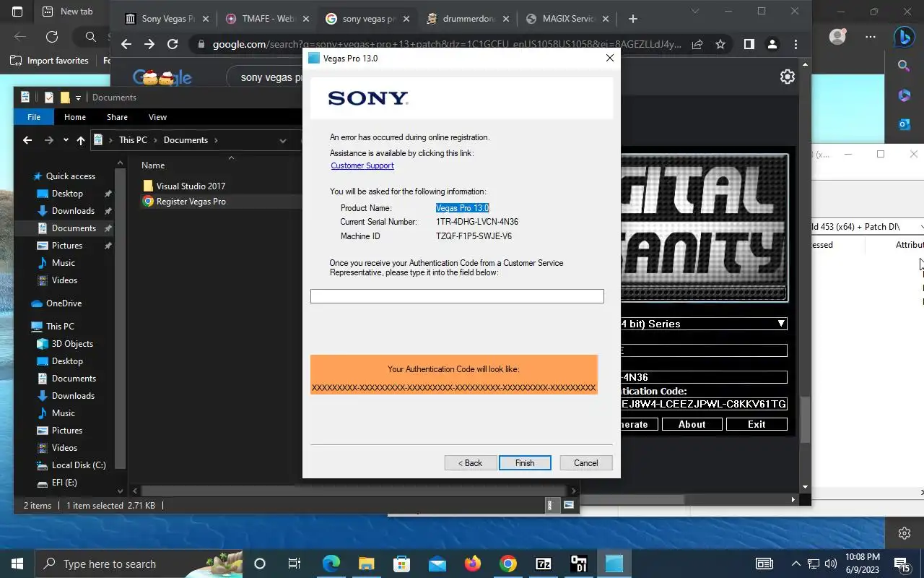Screen dimensions: 924x578
Task: Open the Quick Access Toolbar customize dropdown
Action: (x=78, y=98)
